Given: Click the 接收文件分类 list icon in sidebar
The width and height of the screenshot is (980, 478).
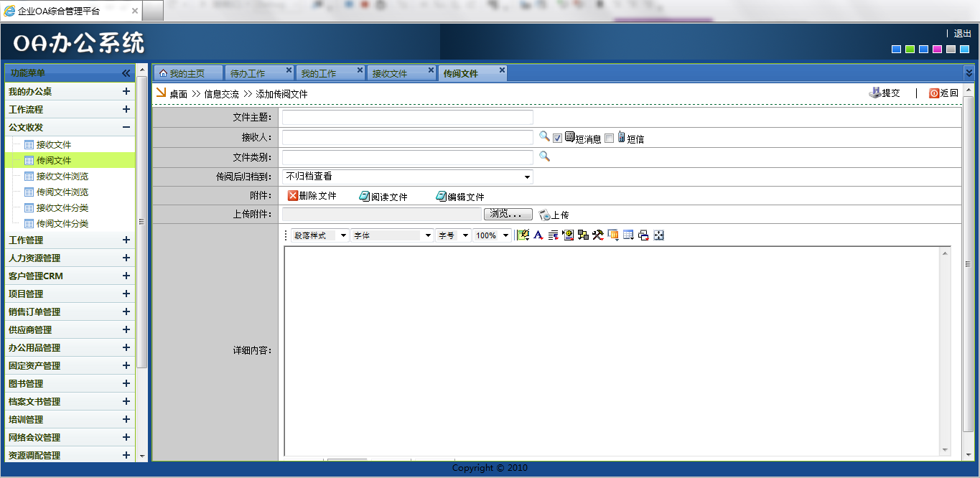Looking at the screenshot, I should click(29, 207).
